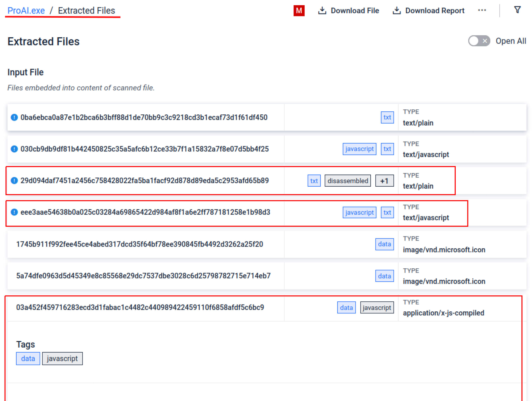This screenshot has width=532, height=401.
Task: Click the filter funnel icon
Action: click(517, 10)
